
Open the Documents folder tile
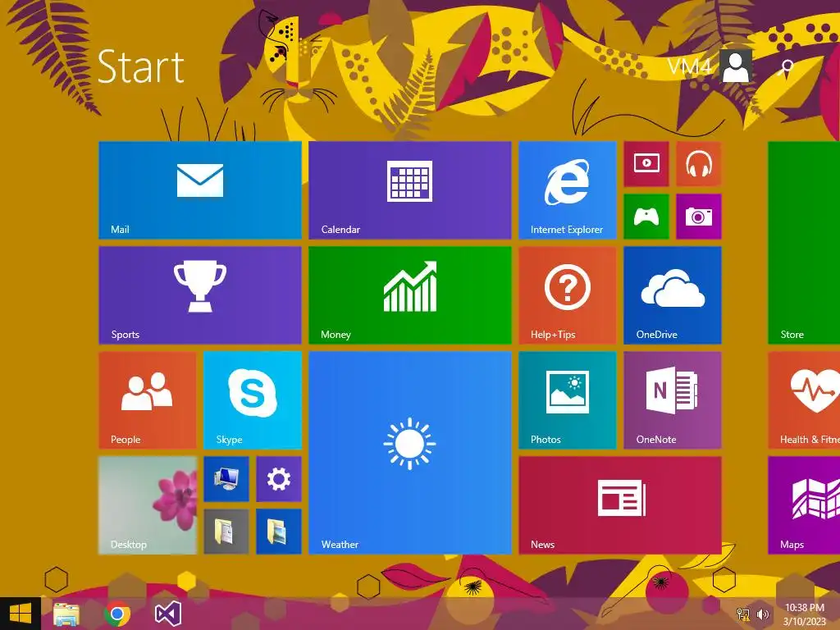pos(226,532)
